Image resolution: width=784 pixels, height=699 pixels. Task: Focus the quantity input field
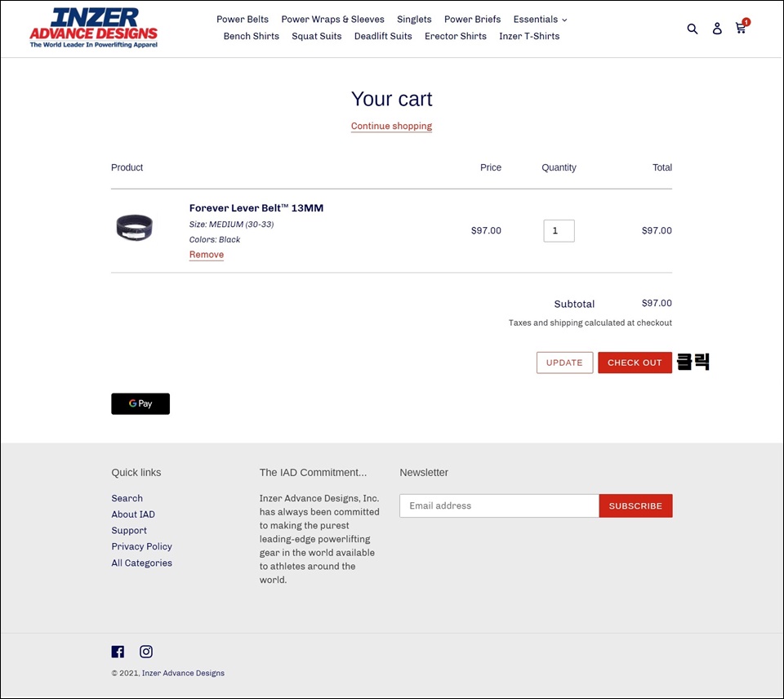coord(559,231)
